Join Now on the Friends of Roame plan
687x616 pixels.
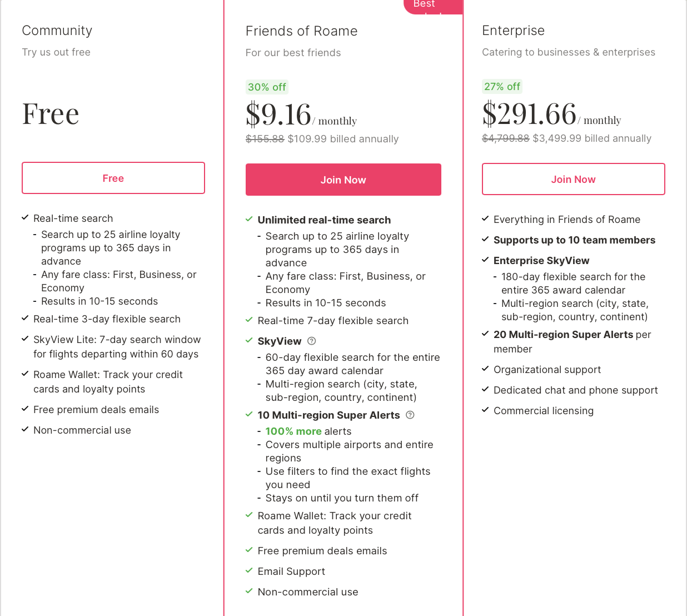tap(343, 180)
